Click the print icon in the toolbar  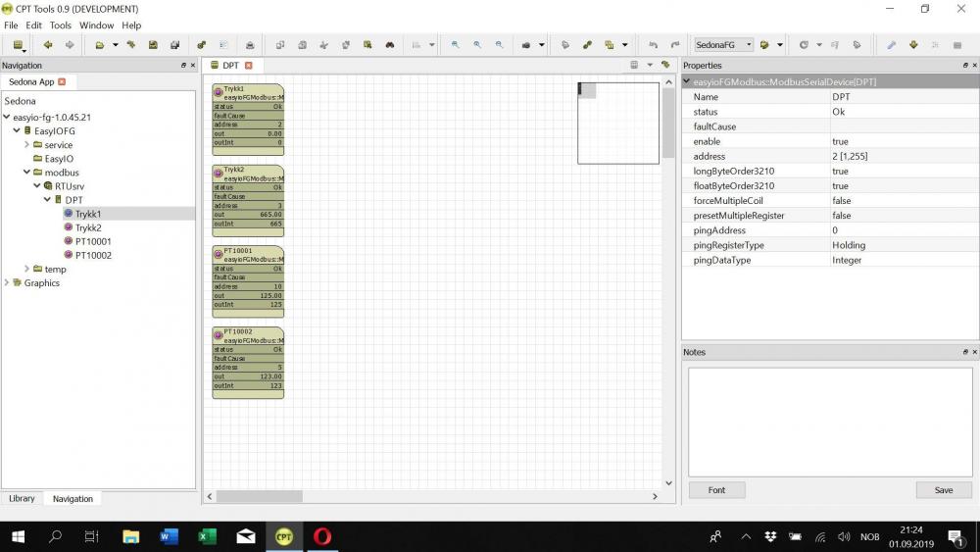tap(250, 45)
